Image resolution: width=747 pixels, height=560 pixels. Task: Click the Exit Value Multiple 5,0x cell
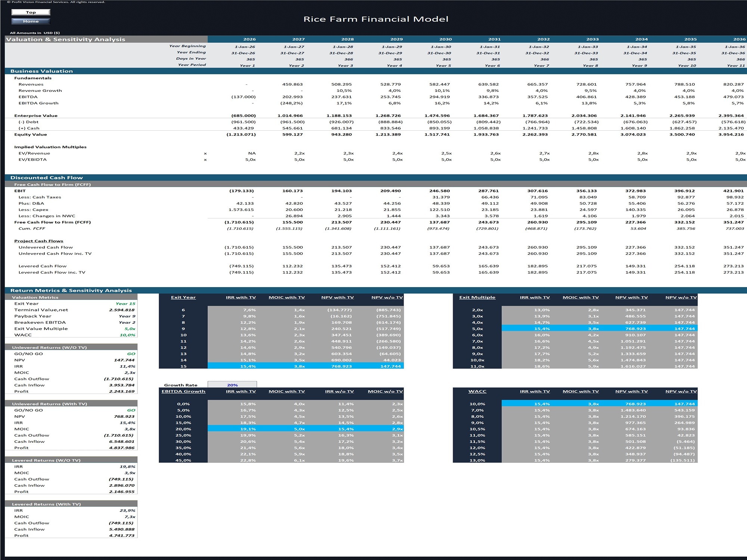tap(130, 329)
